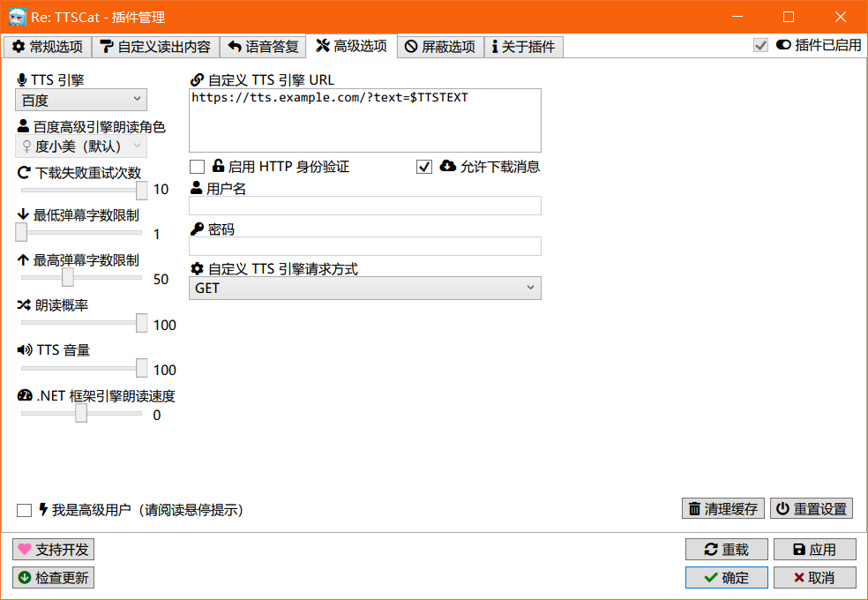Click the 重载 button
The width and height of the screenshot is (868, 600).
pos(726,550)
